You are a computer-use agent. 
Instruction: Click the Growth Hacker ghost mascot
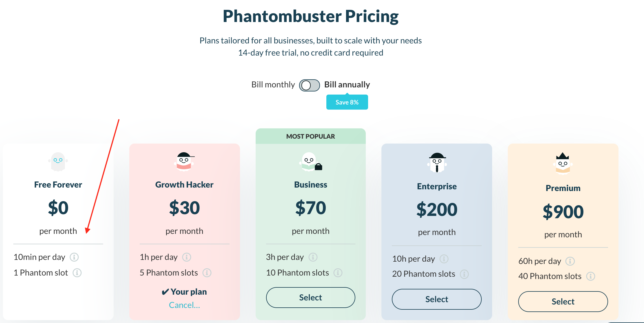tap(184, 162)
